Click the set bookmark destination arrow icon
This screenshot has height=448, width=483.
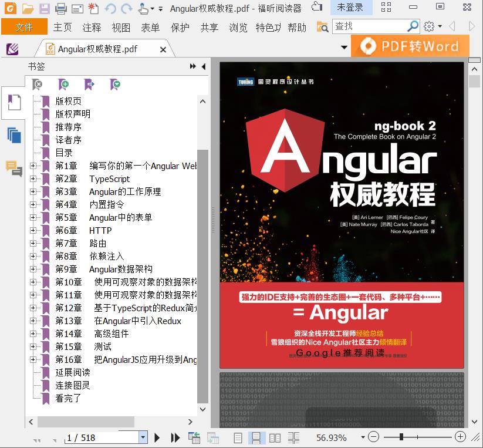[89, 84]
